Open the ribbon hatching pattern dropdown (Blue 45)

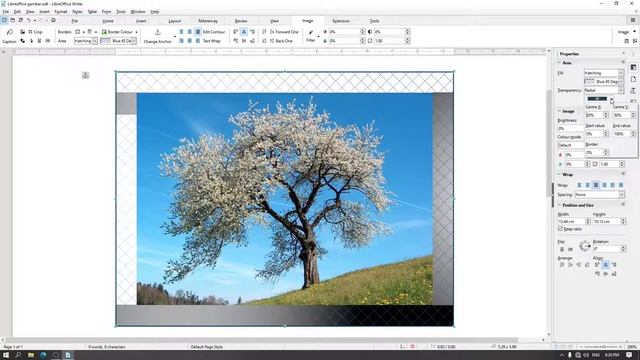tap(118, 41)
